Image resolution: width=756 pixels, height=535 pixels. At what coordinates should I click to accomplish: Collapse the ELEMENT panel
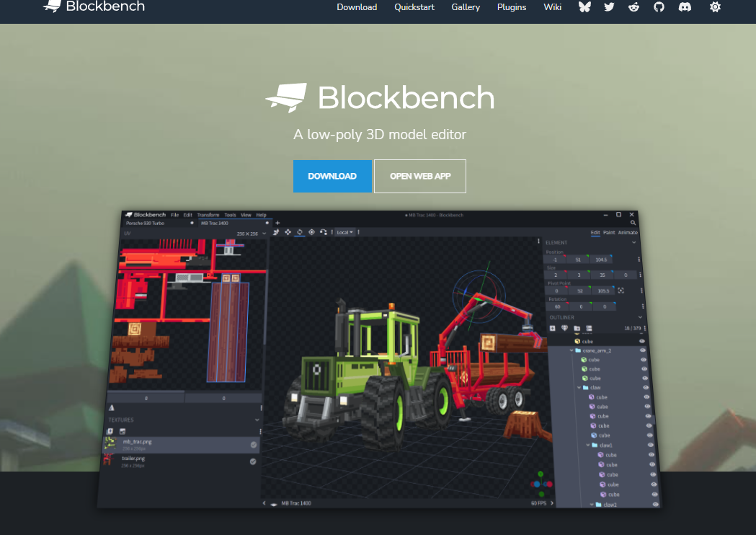[x=633, y=243]
